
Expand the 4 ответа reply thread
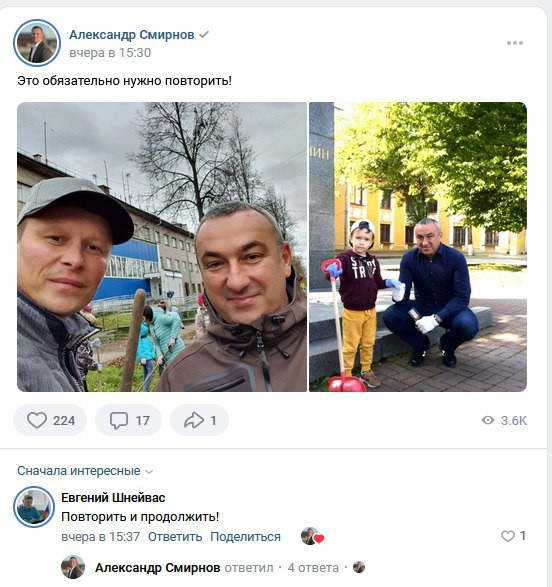click(313, 568)
